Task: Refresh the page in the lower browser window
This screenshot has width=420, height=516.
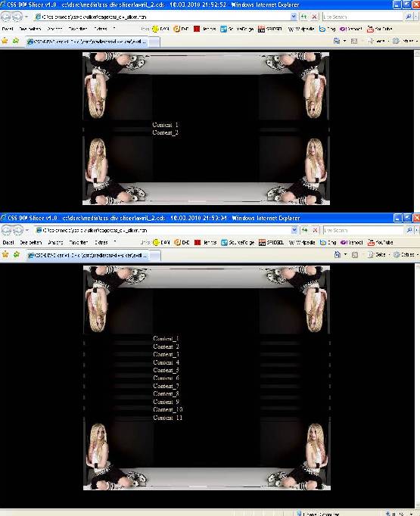Action: pos(304,230)
